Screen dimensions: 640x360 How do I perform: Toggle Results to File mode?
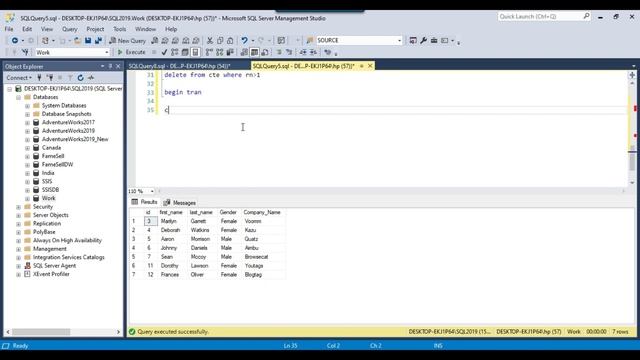click(x=265, y=52)
